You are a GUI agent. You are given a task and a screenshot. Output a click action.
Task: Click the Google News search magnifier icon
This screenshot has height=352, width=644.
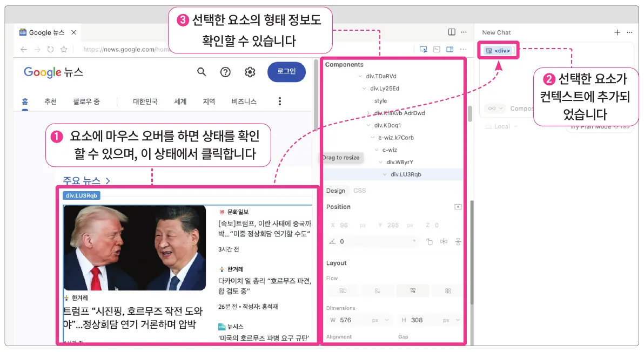click(x=202, y=72)
